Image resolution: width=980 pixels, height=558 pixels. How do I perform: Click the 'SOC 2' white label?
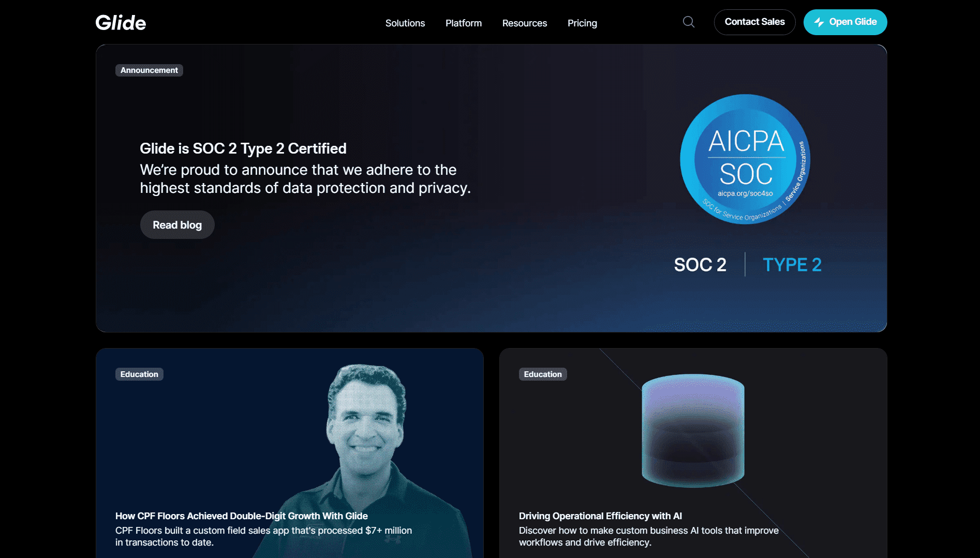(700, 265)
